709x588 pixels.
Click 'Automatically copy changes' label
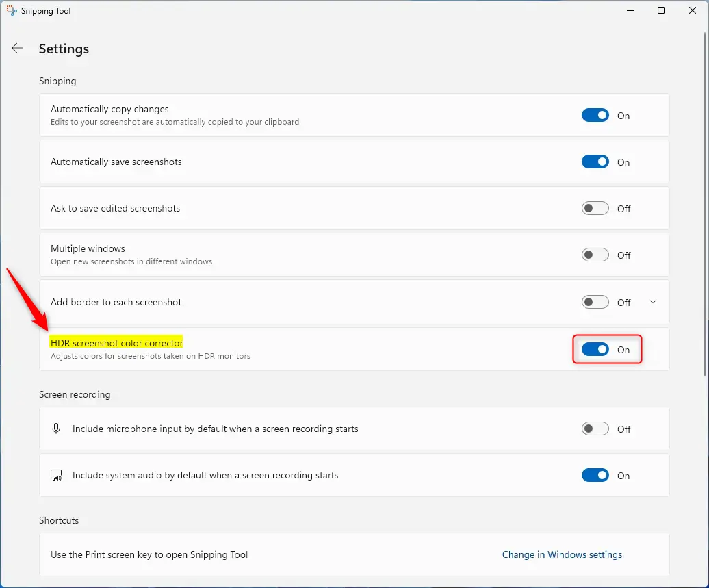point(109,109)
